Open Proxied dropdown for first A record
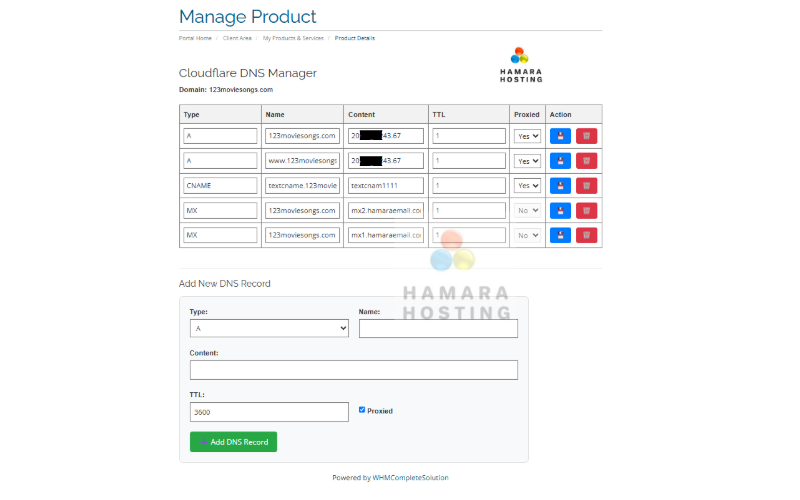Screen dimensions: 800x500 (527, 136)
